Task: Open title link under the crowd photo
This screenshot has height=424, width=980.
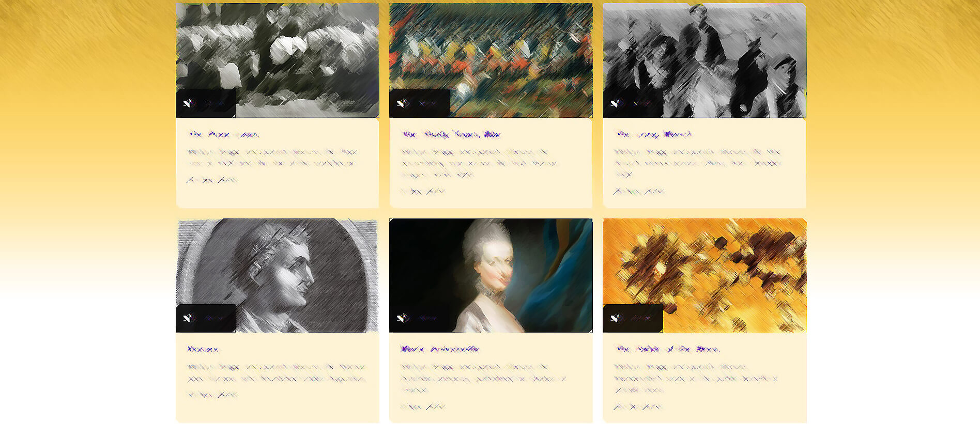Action: point(223,134)
